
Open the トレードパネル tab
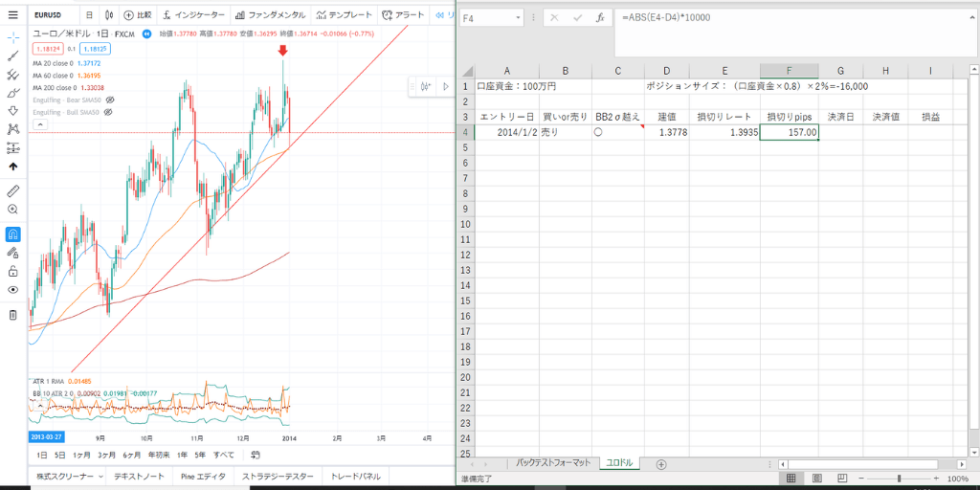coord(356,477)
